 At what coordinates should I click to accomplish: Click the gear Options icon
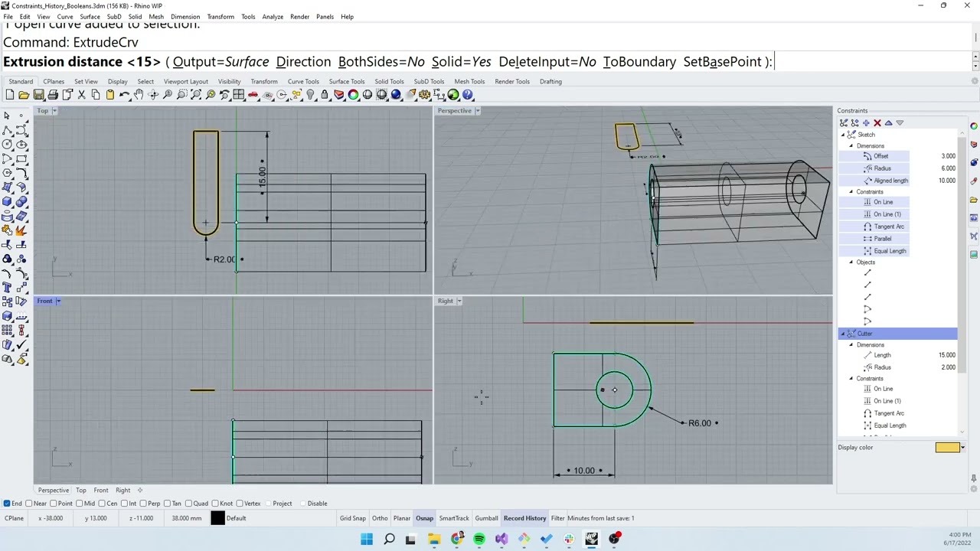pyautogui.click(x=424, y=95)
